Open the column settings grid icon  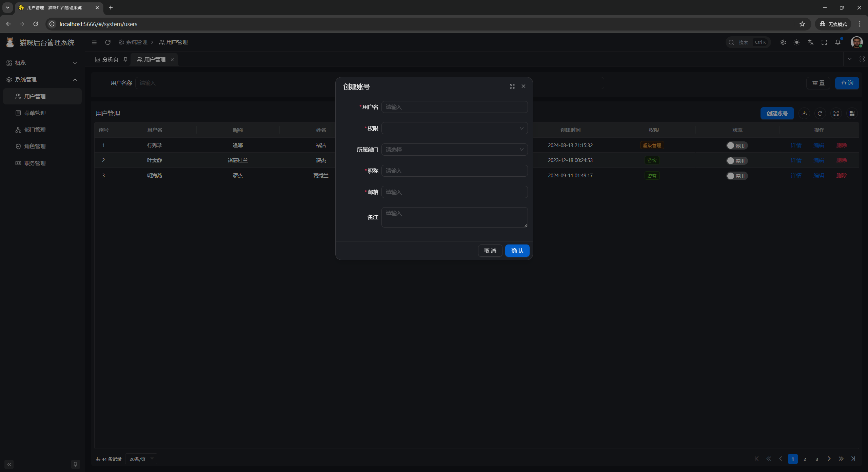click(x=852, y=113)
